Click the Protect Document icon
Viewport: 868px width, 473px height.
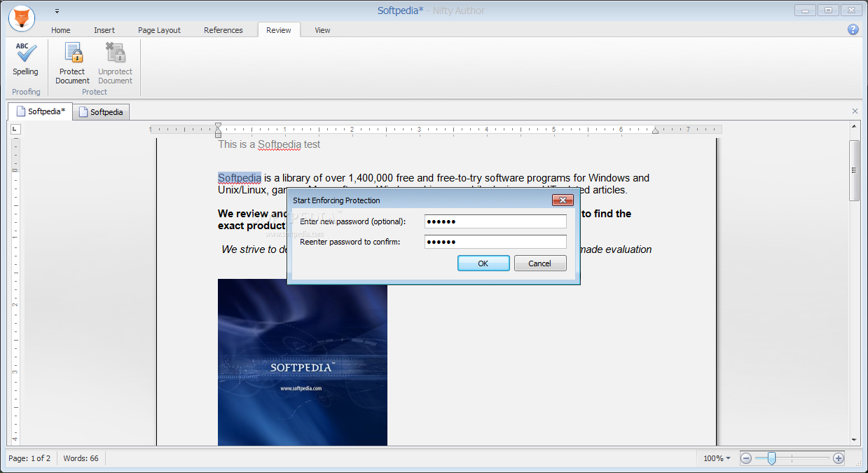pyautogui.click(x=72, y=63)
